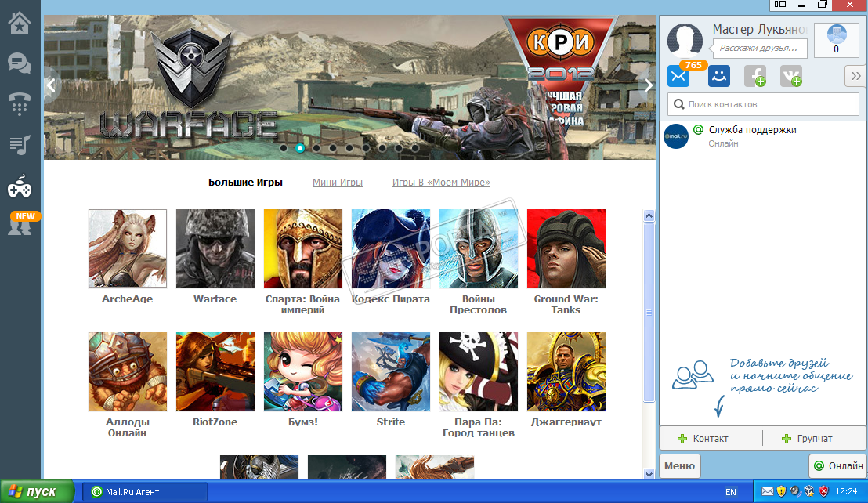Show next banner with right arrow
Viewport: 868px width, 503px height.
click(648, 85)
